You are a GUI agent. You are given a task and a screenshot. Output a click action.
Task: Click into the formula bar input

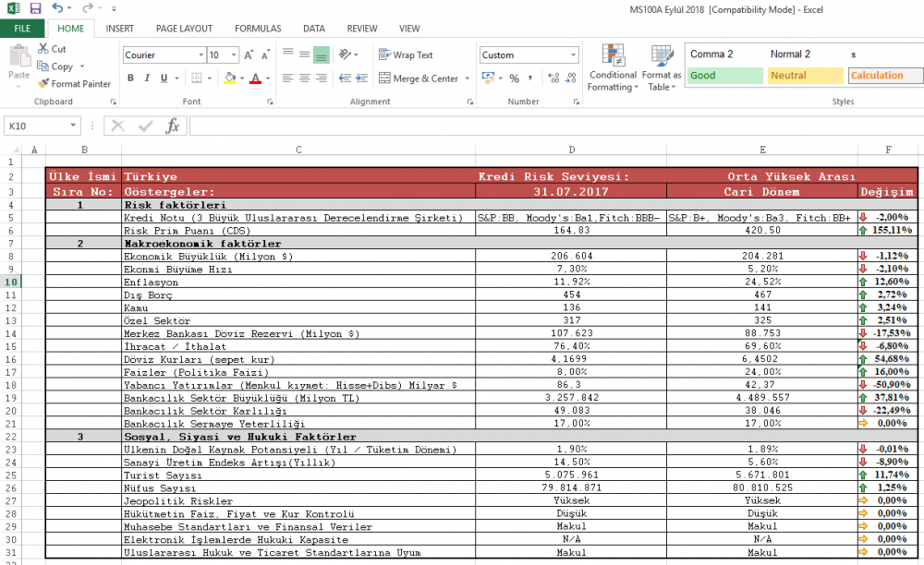click(555, 126)
